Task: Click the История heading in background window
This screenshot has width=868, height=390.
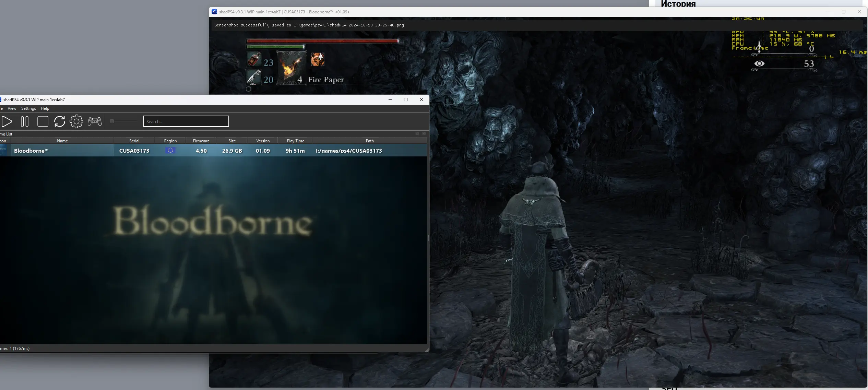Action: (x=678, y=4)
